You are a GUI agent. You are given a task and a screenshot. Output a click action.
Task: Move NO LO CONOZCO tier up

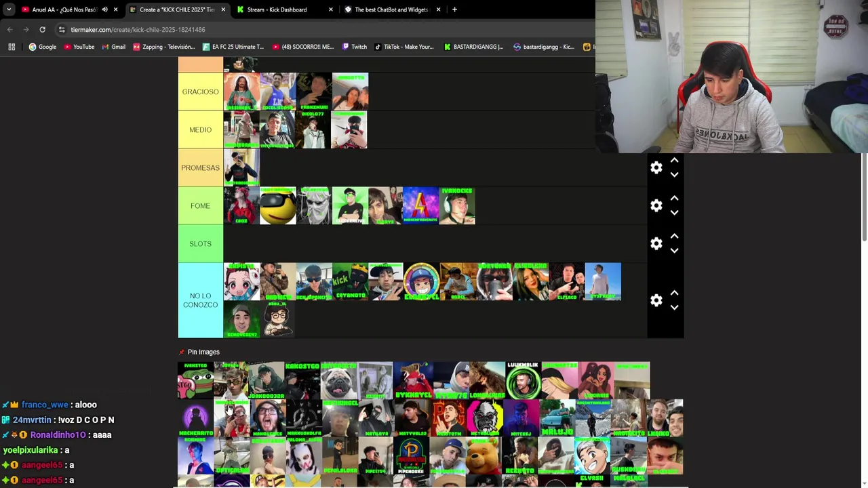(674, 293)
